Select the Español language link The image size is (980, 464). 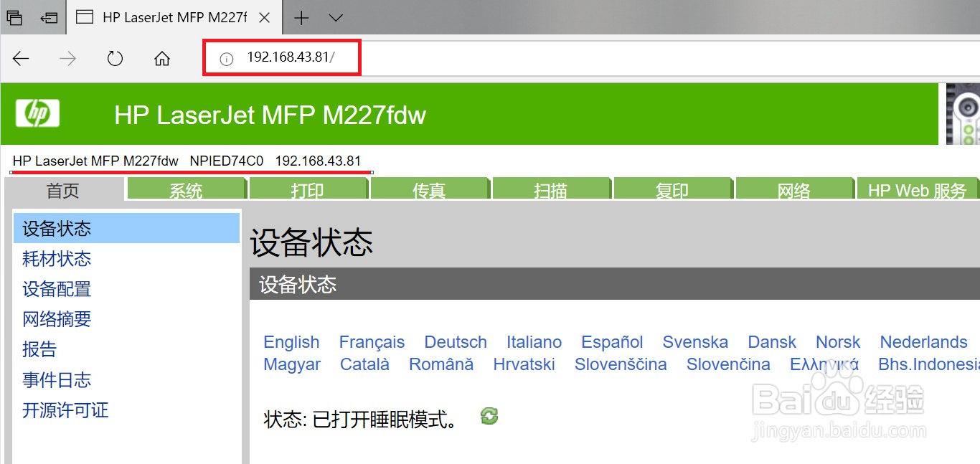[x=611, y=342]
